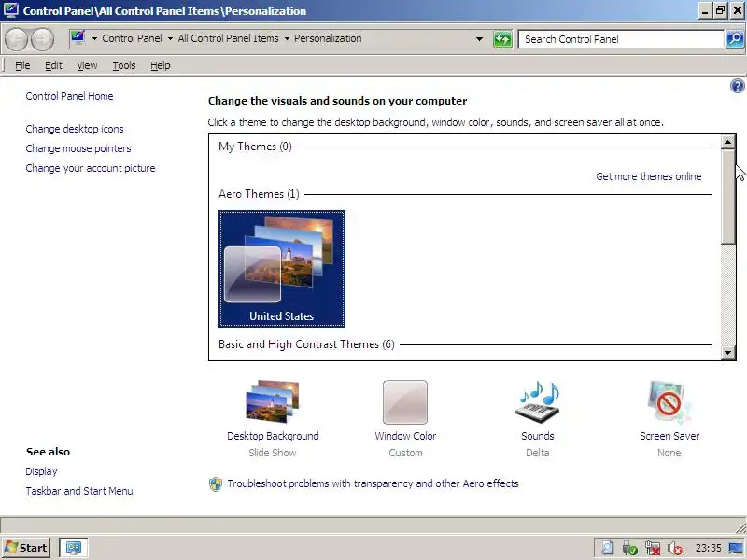
Task: Click the search magnifier button
Action: [735, 39]
